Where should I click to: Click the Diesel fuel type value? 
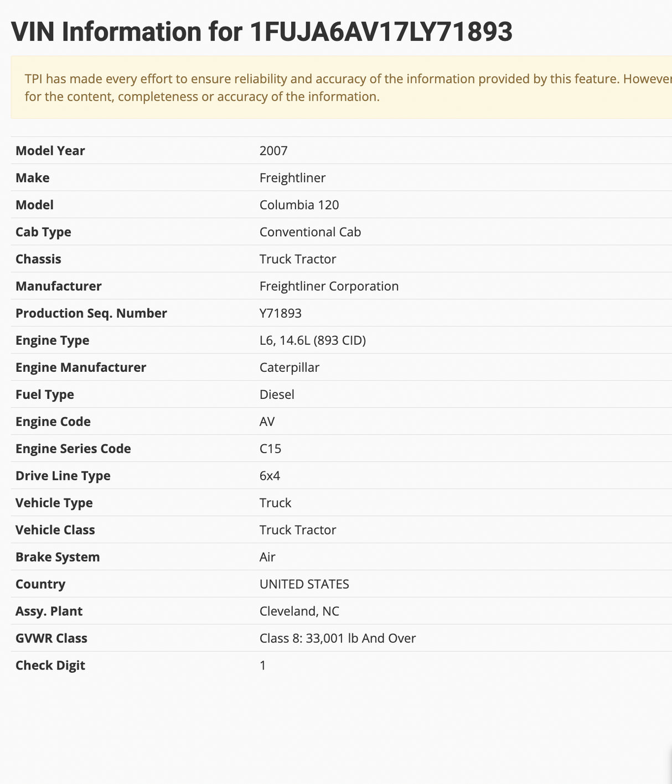(x=277, y=394)
